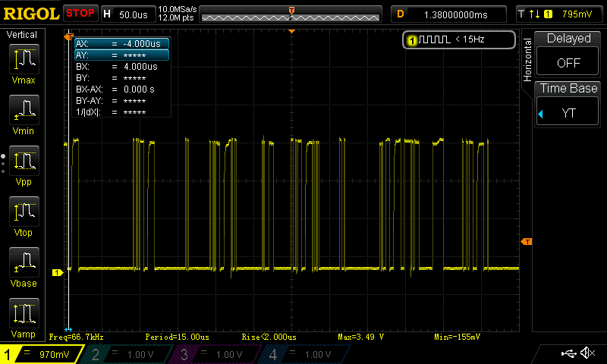Select the Vamp measurement icon
This screenshot has width=607, height=364.
click(x=24, y=313)
